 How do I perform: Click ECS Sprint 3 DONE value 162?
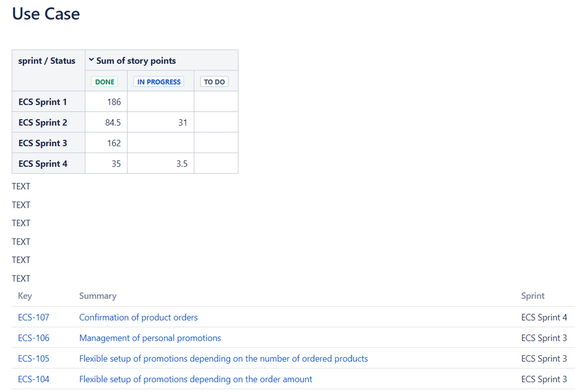click(x=114, y=143)
